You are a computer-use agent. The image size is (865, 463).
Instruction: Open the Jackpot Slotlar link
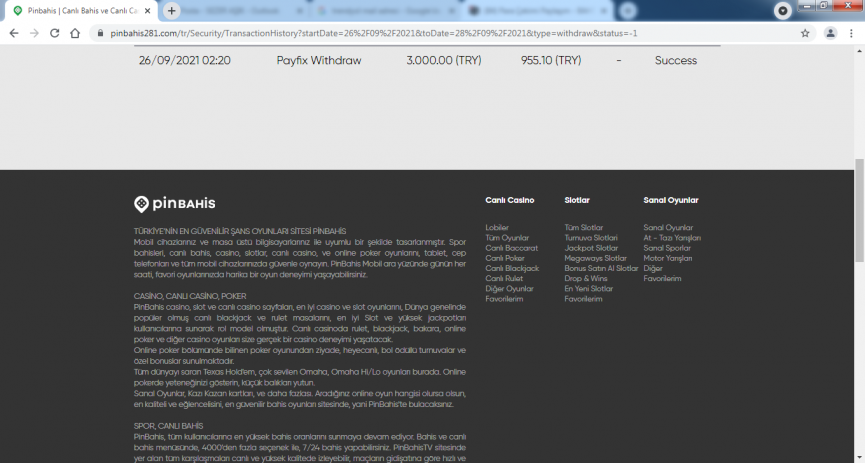pyautogui.click(x=591, y=248)
